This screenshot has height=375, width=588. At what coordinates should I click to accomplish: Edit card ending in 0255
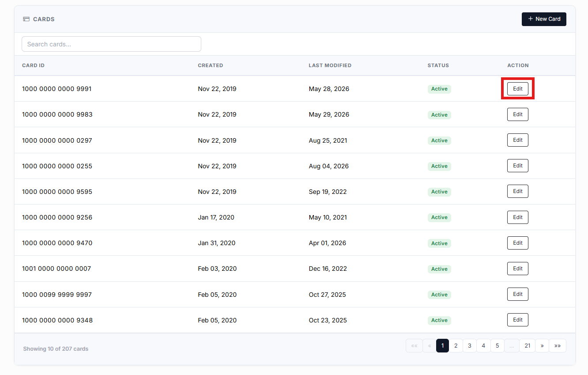[x=518, y=166]
